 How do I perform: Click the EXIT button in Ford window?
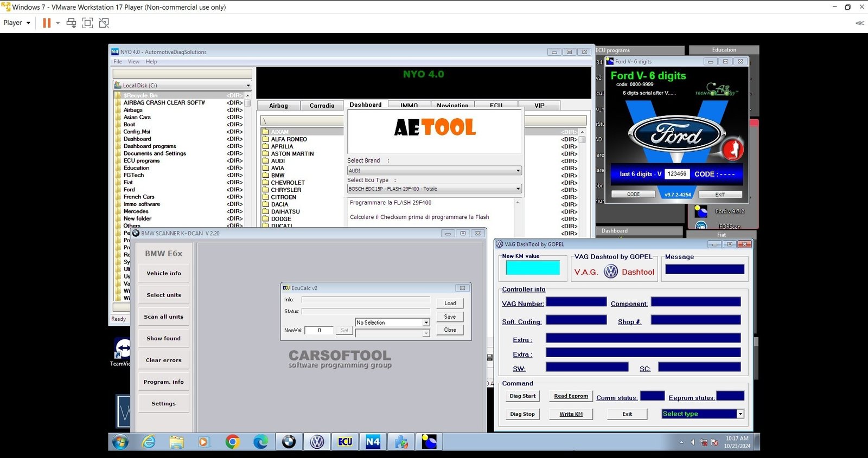pos(720,194)
